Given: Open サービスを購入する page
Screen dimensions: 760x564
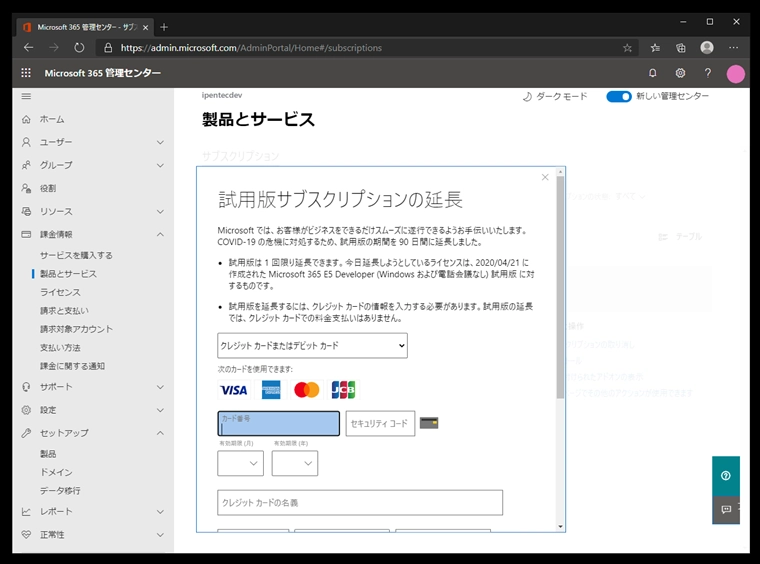Looking at the screenshot, I should point(76,255).
